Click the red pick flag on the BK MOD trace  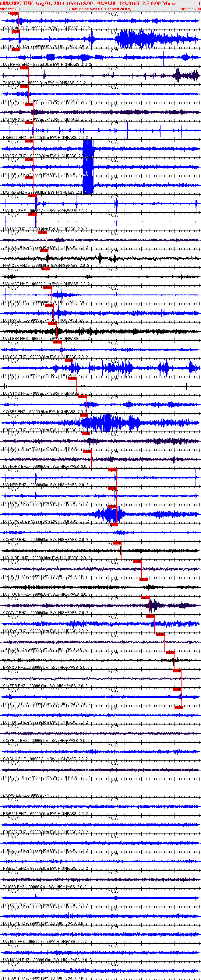(170, 652)
